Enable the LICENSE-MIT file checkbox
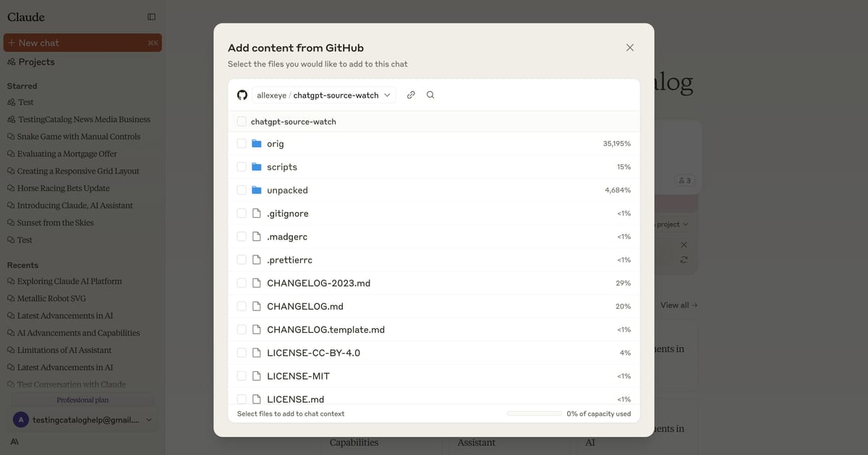 241,375
